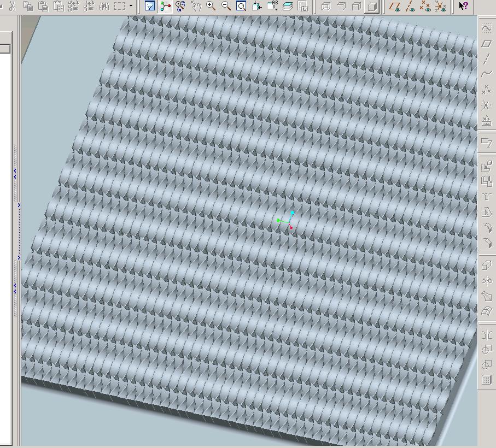
Task: Select the Variable Section Sweep tool
Action: (x=487, y=296)
